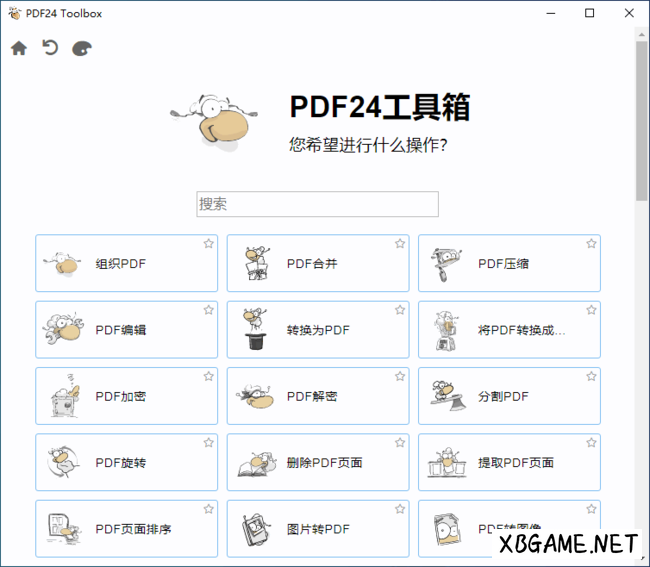Favorite the 组织PDF tile star
The image size is (650, 567).
pyautogui.click(x=208, y=244)
